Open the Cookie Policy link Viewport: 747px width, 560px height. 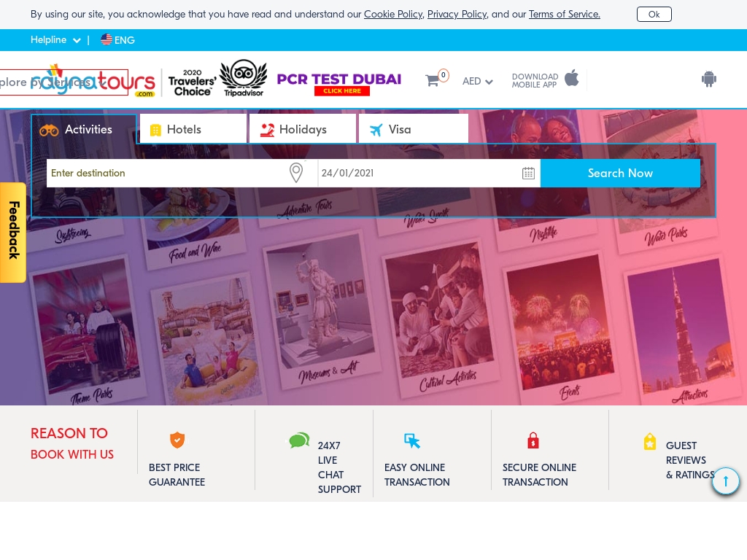coord(393,15)
